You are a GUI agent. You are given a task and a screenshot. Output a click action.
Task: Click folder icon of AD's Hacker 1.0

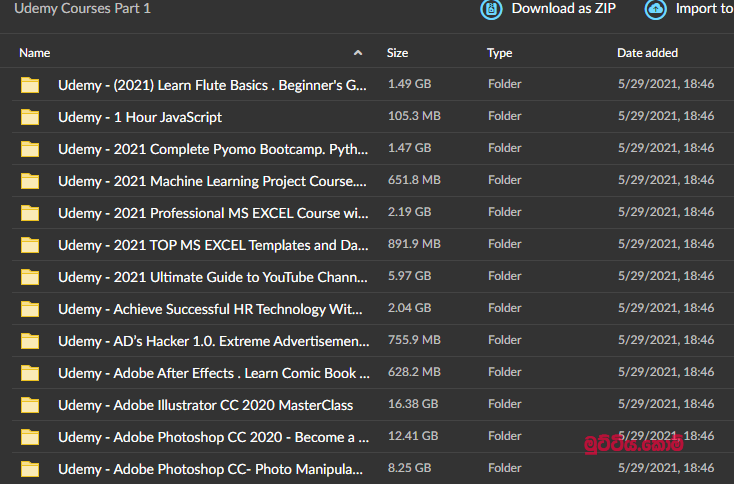point(30,341)
